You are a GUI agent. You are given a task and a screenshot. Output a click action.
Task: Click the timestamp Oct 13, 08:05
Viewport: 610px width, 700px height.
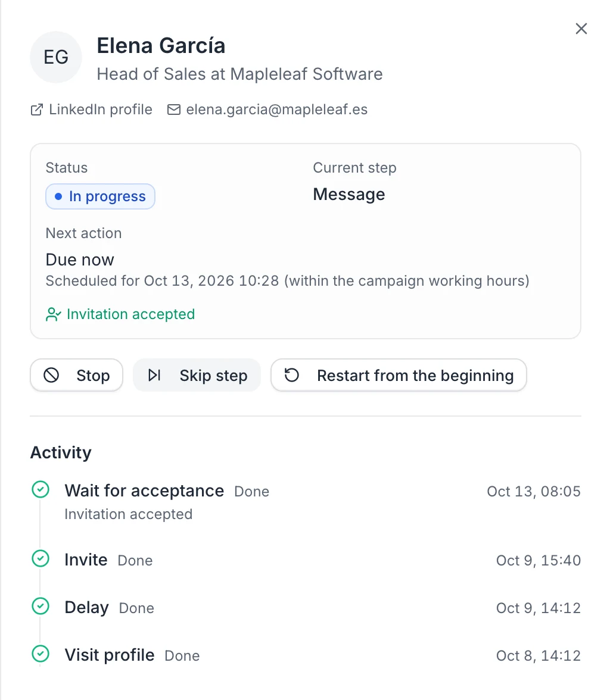(534, 491)
